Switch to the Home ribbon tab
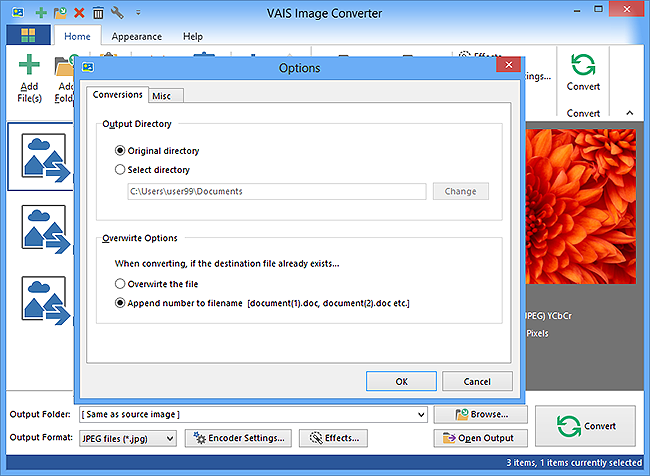Screen dimensions: 650x476 coord(77,36)
